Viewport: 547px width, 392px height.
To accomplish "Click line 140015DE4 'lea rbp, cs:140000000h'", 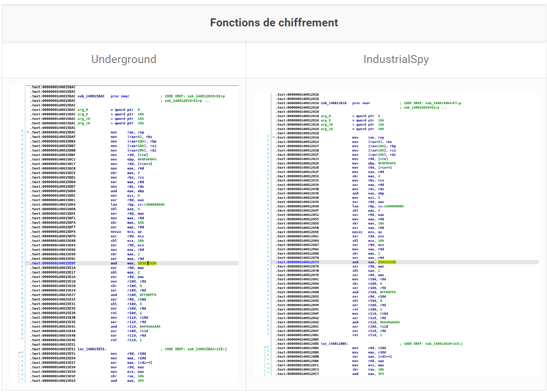I will [98, 205].
